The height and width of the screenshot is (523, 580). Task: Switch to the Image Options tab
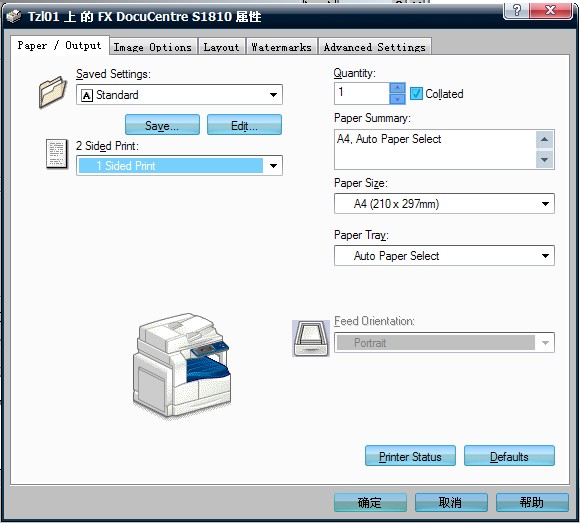click(153, 47)
